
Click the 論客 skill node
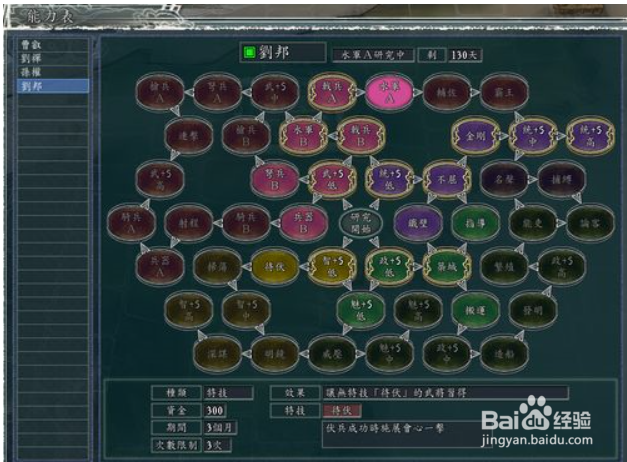tap(590, 223)
